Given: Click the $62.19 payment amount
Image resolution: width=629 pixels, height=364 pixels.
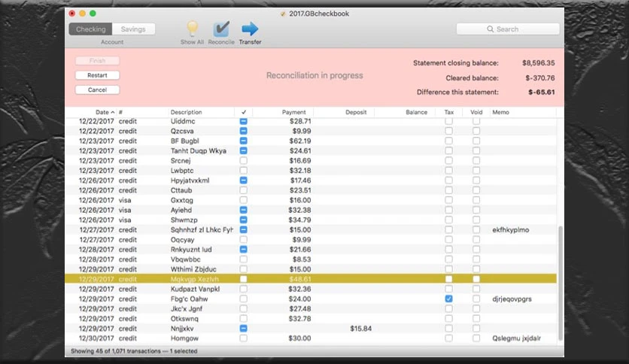Looking at the screenshot, I should point(300,141).
